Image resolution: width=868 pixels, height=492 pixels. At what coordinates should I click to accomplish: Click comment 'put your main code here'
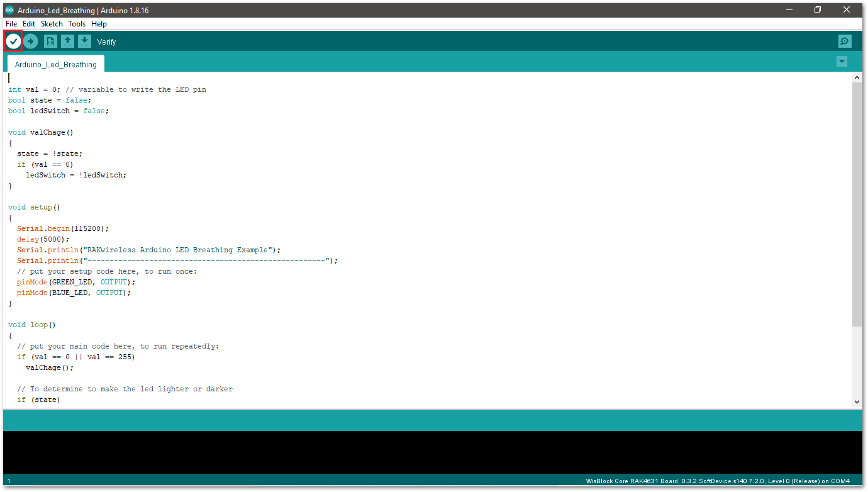(x=118, y=346)
